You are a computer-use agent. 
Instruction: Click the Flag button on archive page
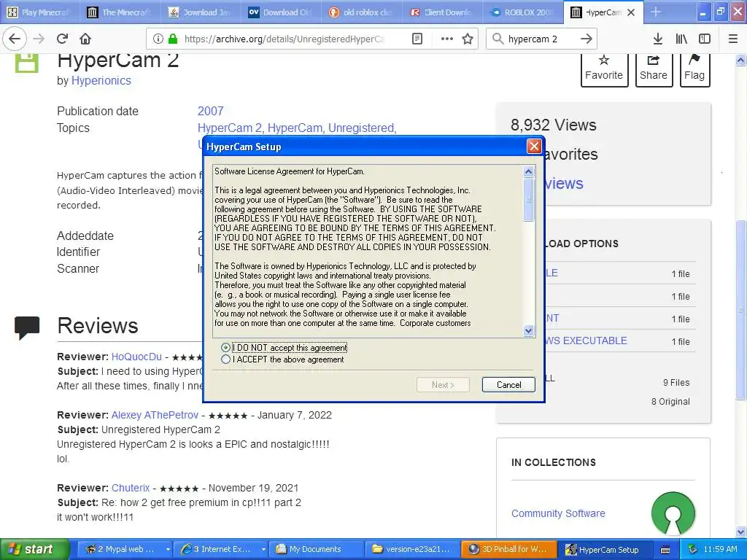pos(694,69)
